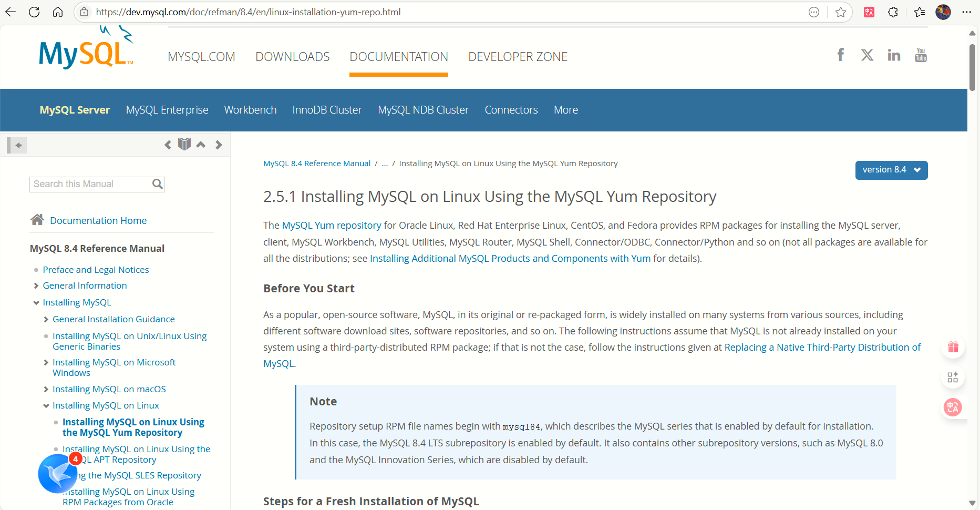Collapse the Installing MySQL tree node
This screenshot has height=510, width=980.
click(x=36, y=302)
